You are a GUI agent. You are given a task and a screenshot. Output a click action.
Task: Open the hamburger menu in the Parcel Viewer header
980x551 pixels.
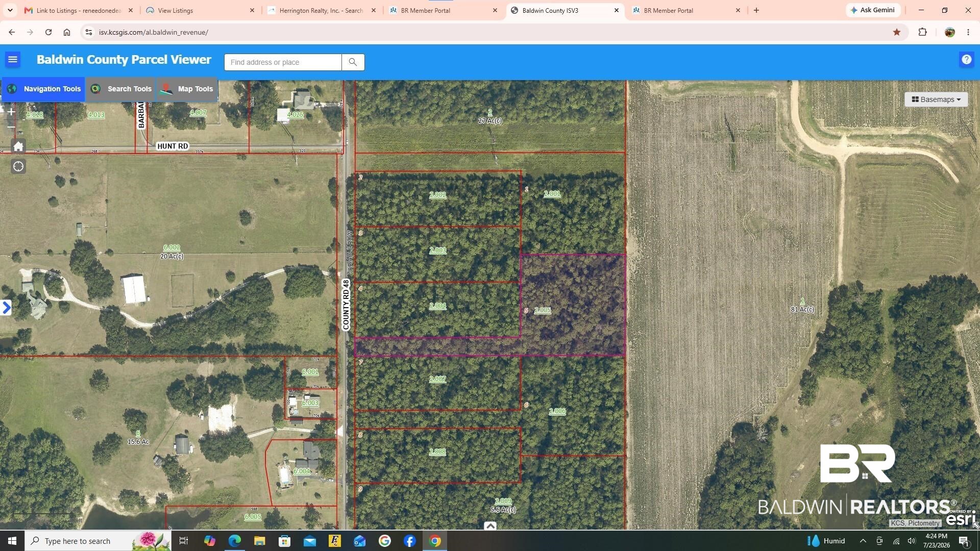[x=13, y=60]
